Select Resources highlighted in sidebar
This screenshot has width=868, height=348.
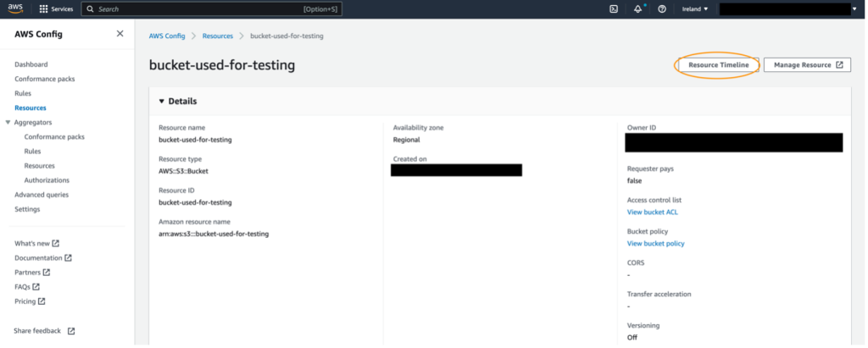pyautogui.click(x=31, y=108)
